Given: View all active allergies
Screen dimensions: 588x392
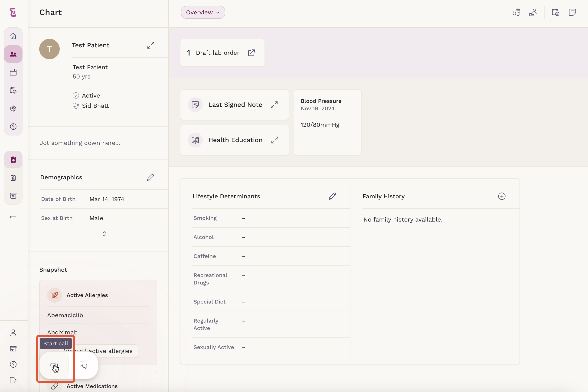Looking at the screenshot, I should (x=98, y=351).
